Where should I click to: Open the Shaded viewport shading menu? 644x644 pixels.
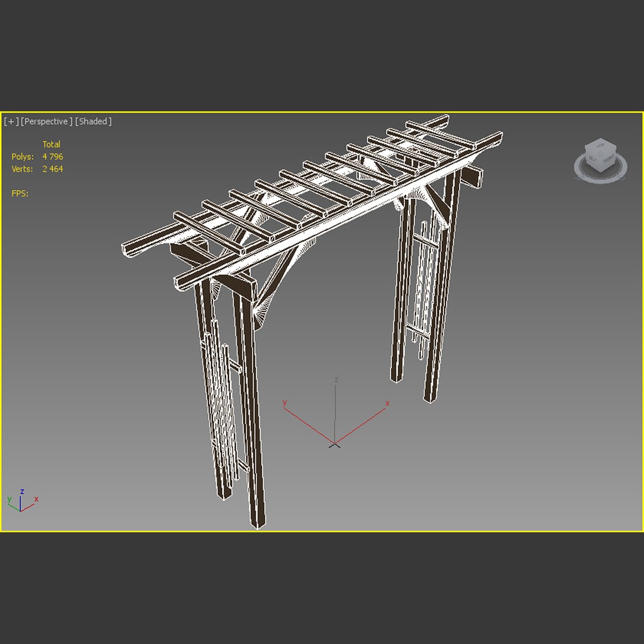coord(93,122)
